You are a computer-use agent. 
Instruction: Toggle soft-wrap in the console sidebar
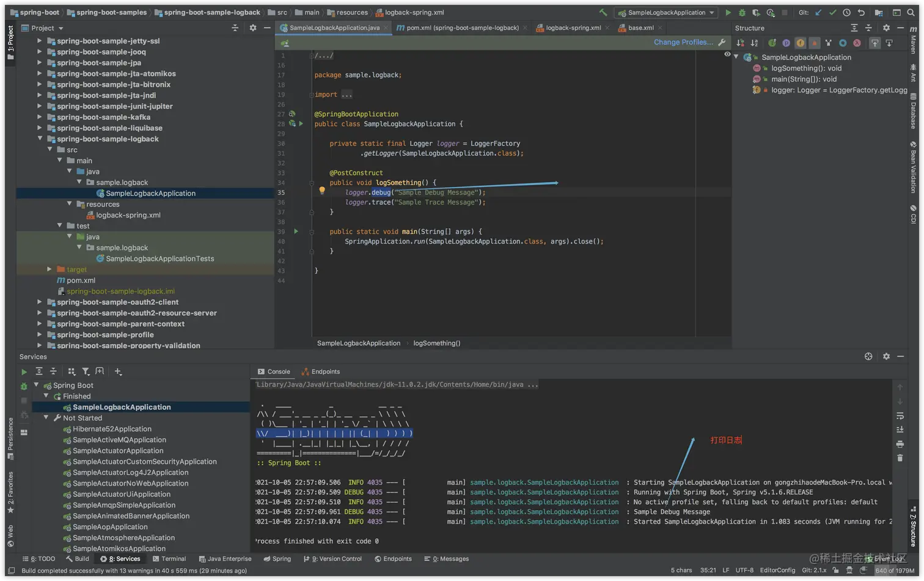pyautogui.click(x=900, y=416)
